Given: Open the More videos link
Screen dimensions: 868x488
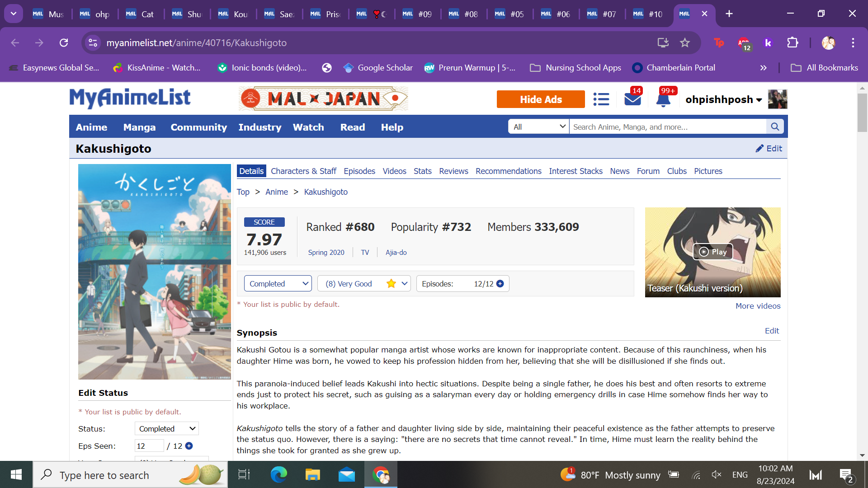Looking at the screenshot, I should click(x=758, y=306).
